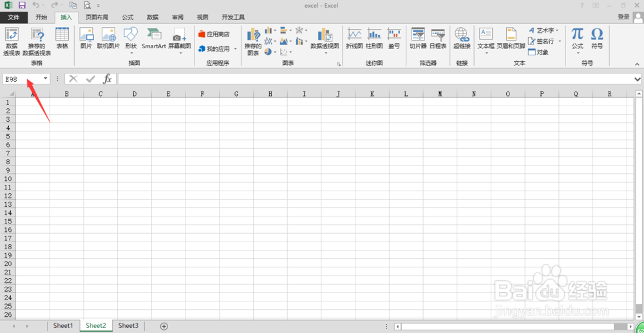Open Recommended PivotTables (推荐的数据透视表)
Viewport: 644px width, 333px height.
[x=37, y=41]
